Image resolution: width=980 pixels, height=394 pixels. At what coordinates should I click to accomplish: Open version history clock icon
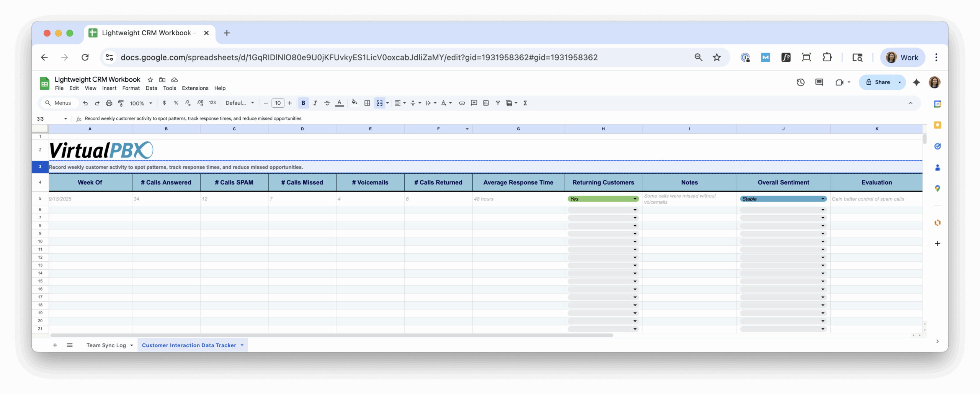tap(800, 82)
